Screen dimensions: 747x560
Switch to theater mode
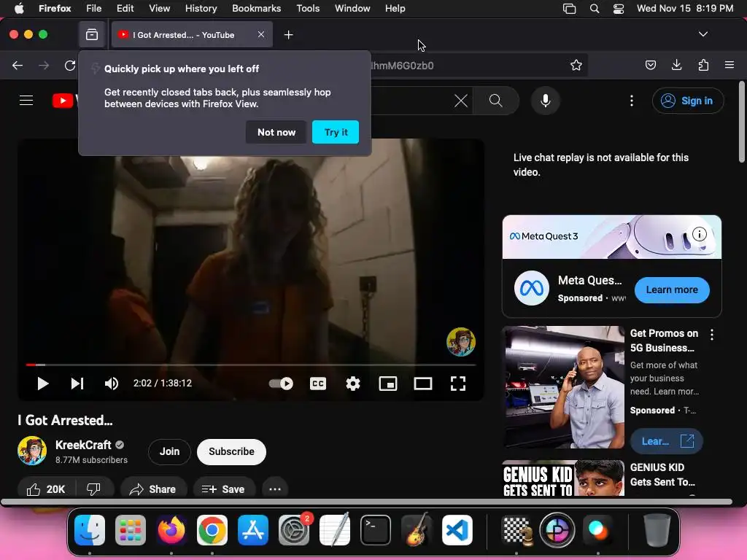coord(423,384)
